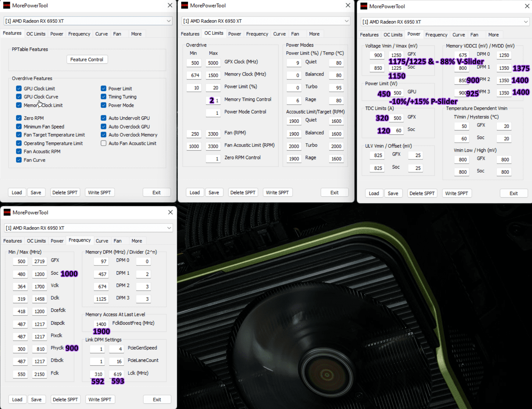This screenshot has height=409, width=532.
Task: Open Curve tab in Features window
Action: [x=102, y=34]
